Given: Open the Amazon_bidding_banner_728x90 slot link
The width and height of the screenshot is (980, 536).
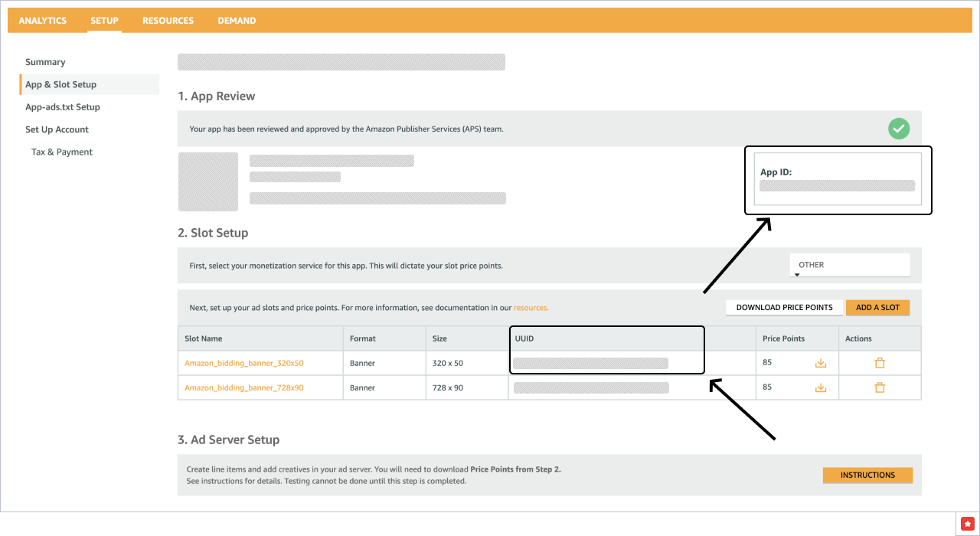Looking at the screenshot, I should pyautogui.click(x=243, y=387).
